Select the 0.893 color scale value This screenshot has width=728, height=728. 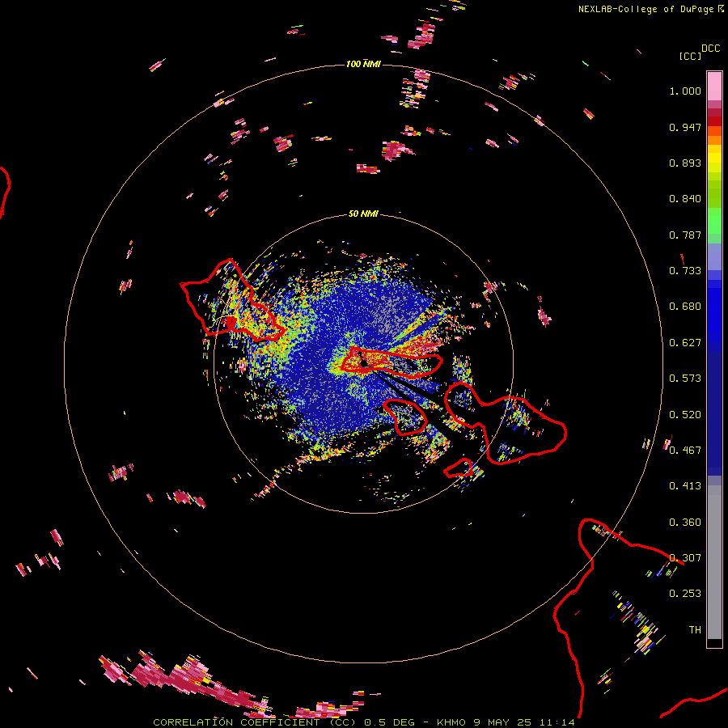pos(685,163)
